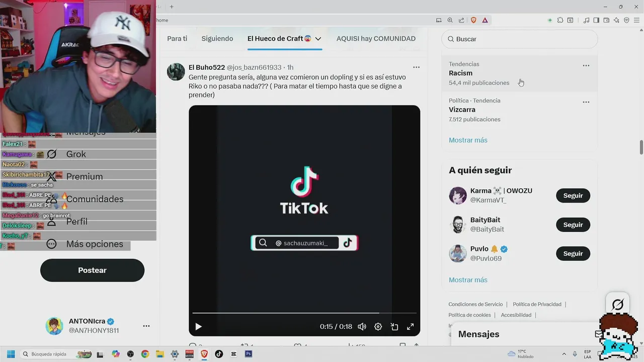Screen dimensions: 644x362
Task: Go to Comunidades in the sidebar
Action: [x=85, y=199]
